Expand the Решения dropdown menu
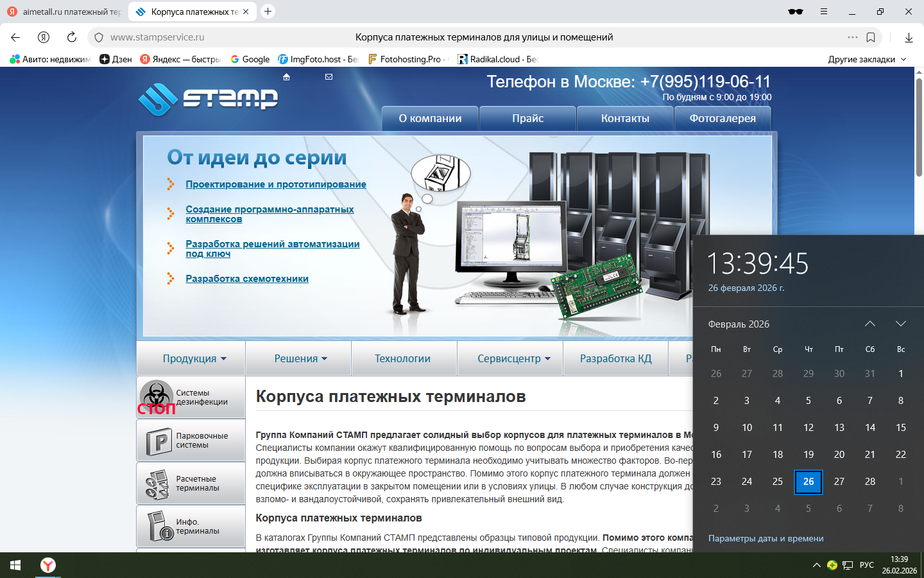This screenshot has width=924, height=578. pyautogui.click(x=300, y=358)
